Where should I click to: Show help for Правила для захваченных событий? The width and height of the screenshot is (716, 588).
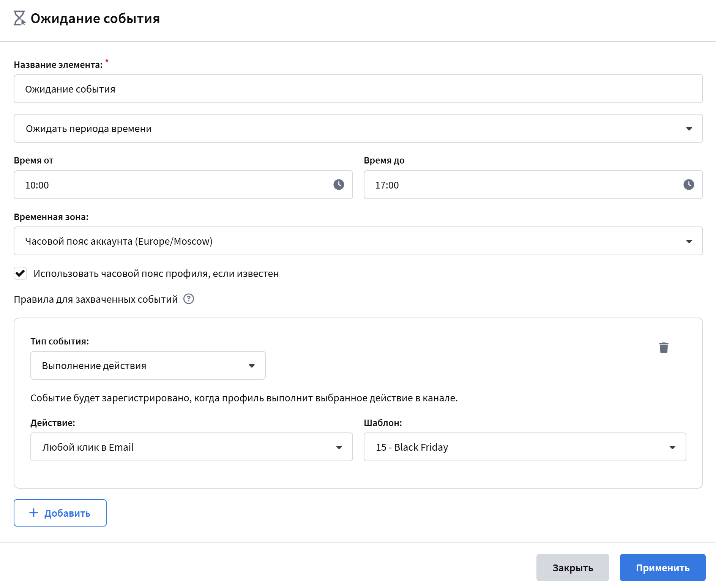(x=189, y=299)
